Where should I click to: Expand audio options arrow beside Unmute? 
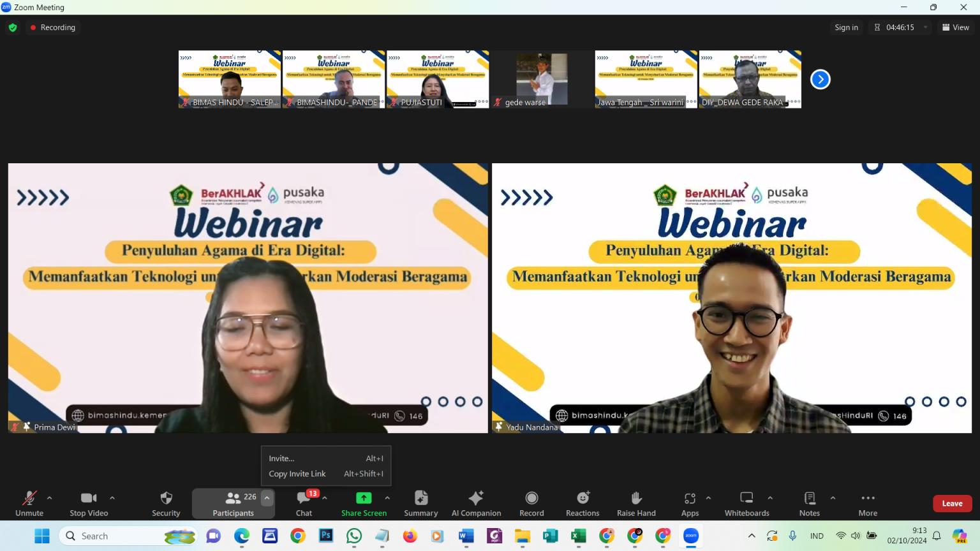50,498
